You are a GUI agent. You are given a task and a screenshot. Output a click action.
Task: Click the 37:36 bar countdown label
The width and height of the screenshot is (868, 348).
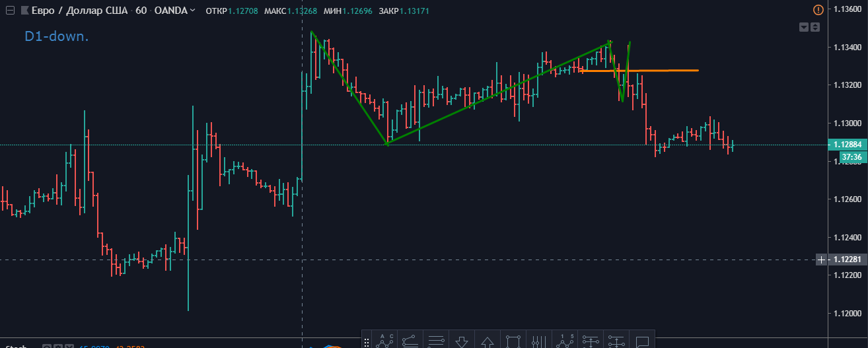[851, 157]
